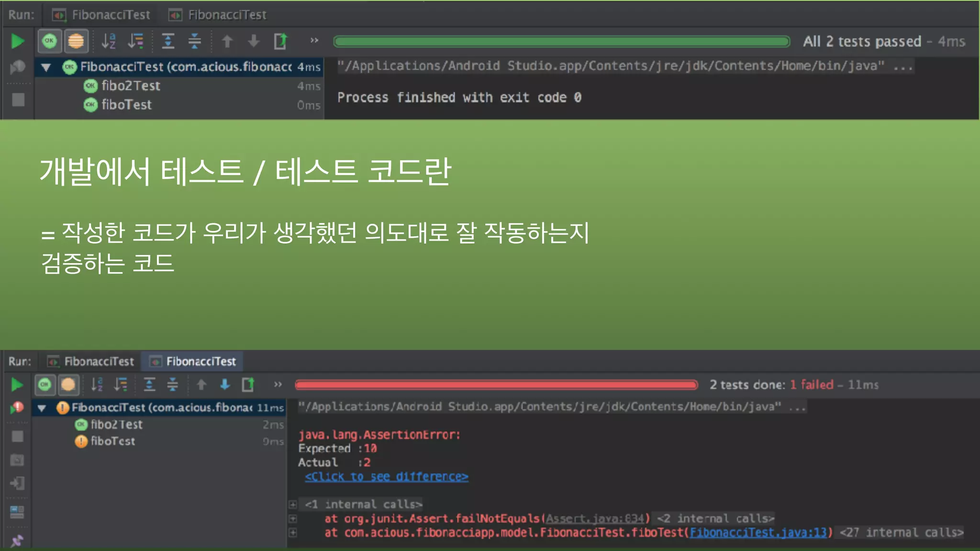Go to next failed test, top panel
The width and height of the screenshot is (980, 551).
tap(254, 42)
